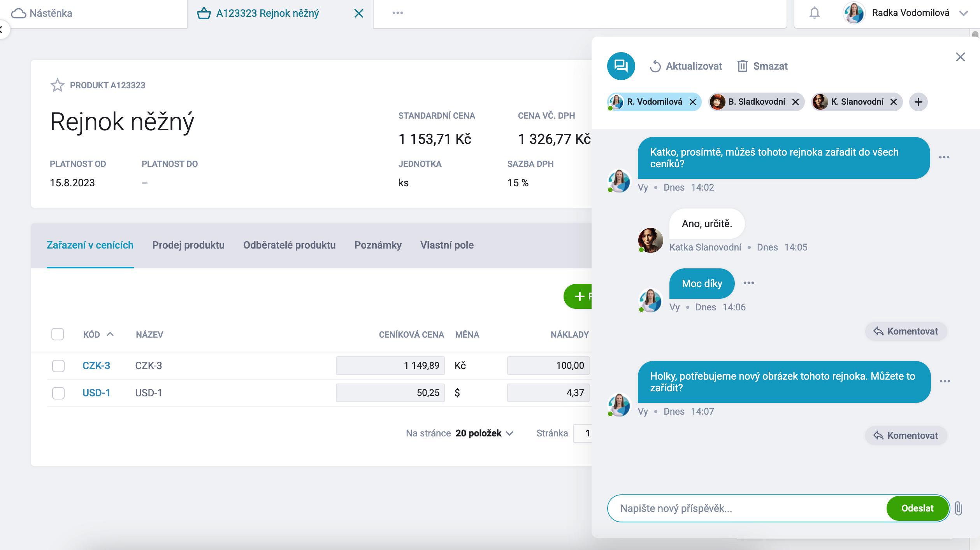Viewport: 980px width, 550px height.
Task: Click the R. Vodomilová participant chip
Action: pyautogui.click(x=654, y=102)
